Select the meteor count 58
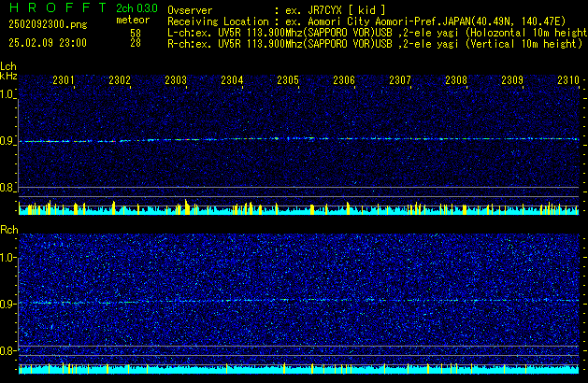The image size is (588, 383). coord(136,34)
